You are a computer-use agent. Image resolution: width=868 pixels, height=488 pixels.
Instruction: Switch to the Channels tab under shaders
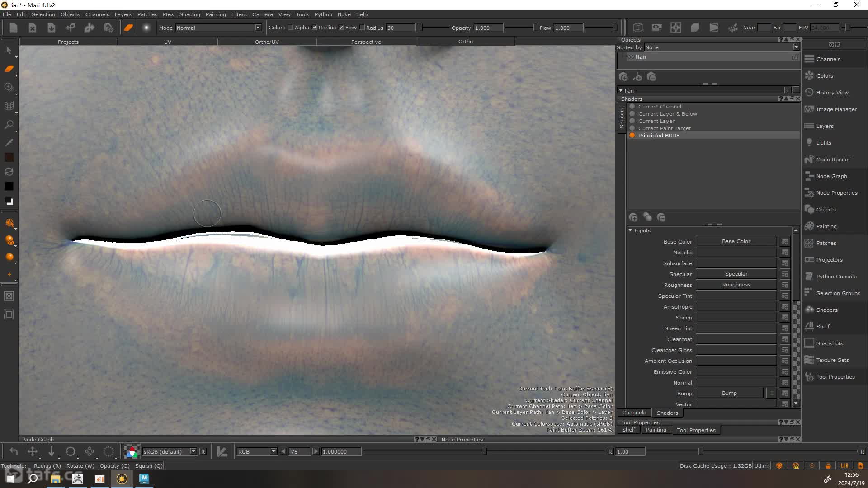pos(634,413)
